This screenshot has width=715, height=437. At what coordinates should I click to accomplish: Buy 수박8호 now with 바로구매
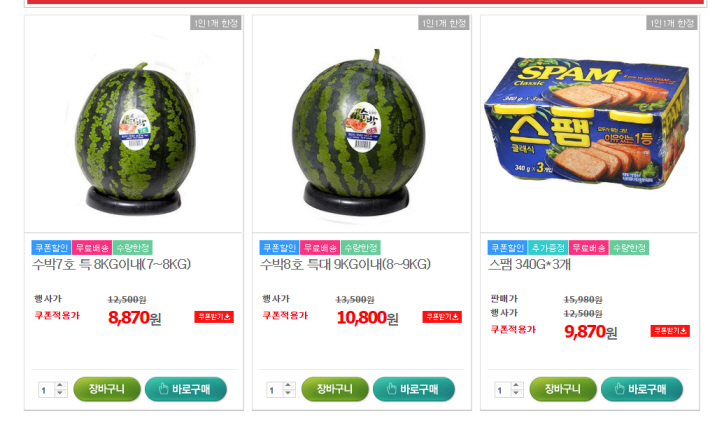click(414, 389)
